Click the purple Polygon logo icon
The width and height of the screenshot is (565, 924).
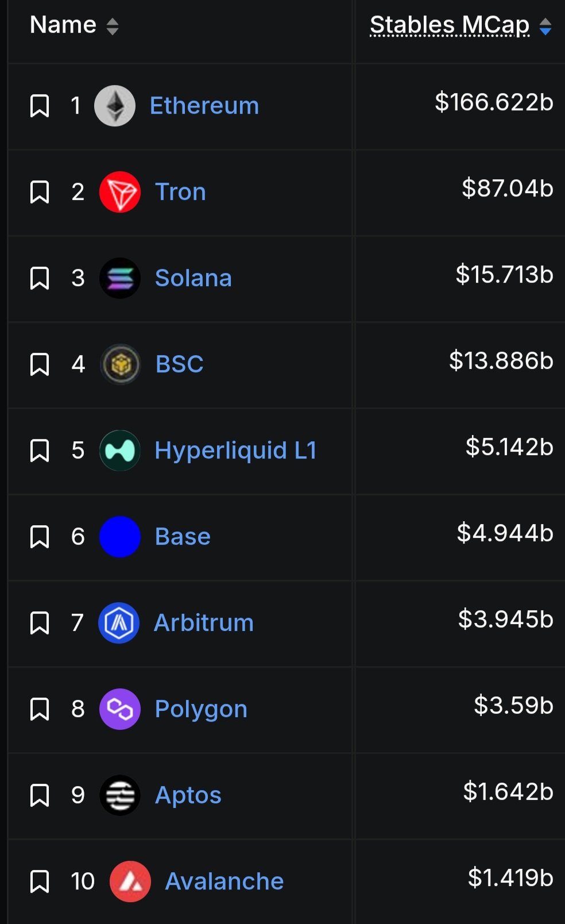click(x=120, y=709)
